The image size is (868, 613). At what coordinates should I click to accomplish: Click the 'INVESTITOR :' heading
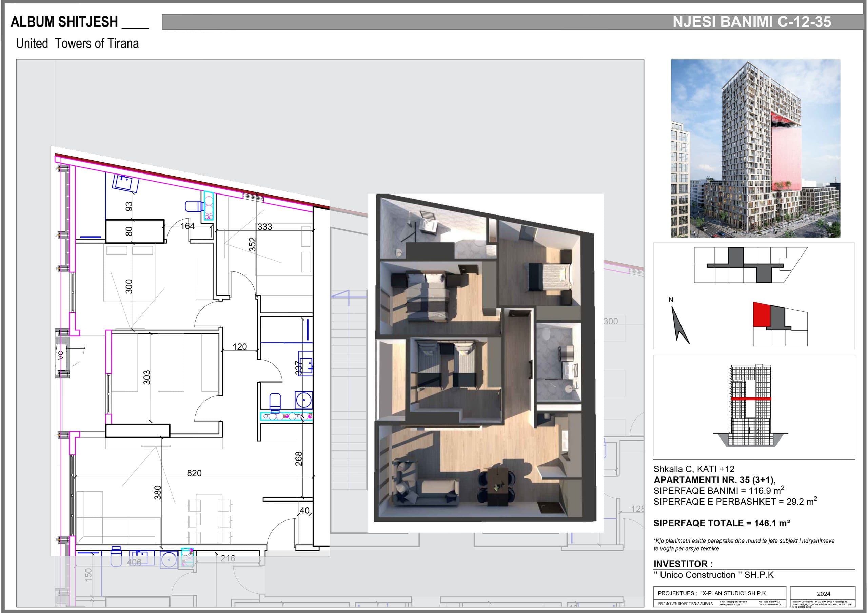(x=683, y=564)
